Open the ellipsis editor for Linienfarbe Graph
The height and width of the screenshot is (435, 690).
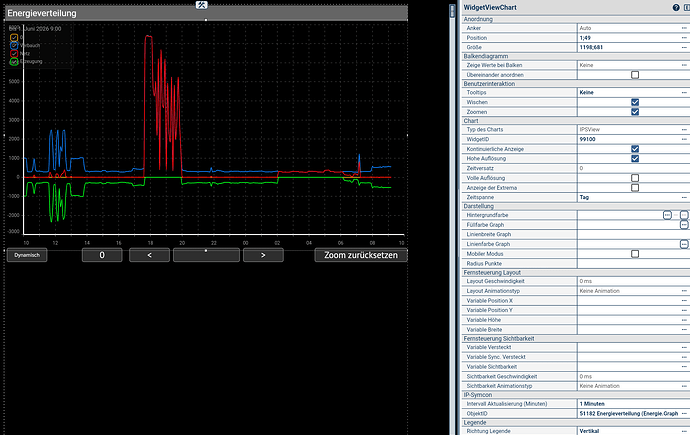click(684, 244)
